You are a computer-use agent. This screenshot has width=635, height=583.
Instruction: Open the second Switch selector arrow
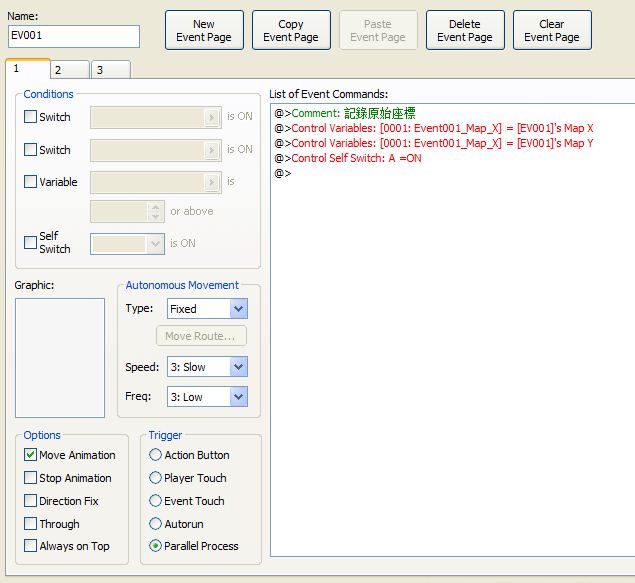(211, 150)
